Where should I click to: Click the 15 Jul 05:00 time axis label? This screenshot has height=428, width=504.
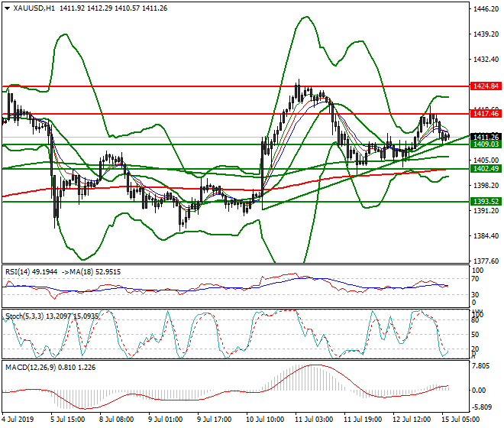[460, 420]
